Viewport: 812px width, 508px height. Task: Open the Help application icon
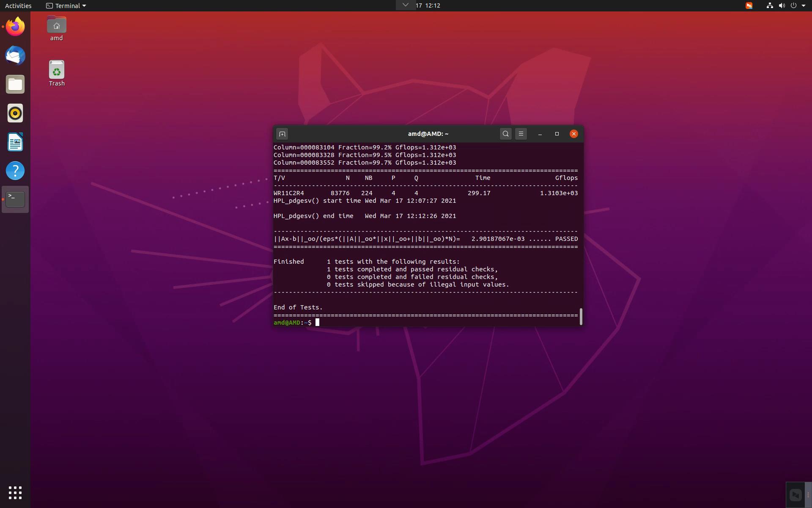[x=15, y=171]
